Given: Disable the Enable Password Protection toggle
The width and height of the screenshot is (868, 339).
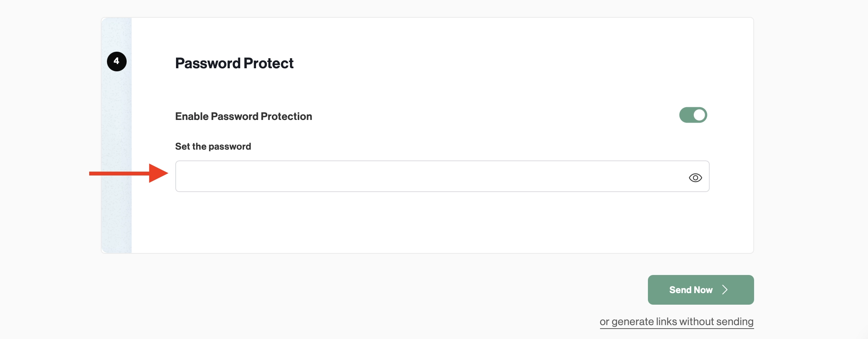Looking at the screenshot, I should [x=693, y=115].
